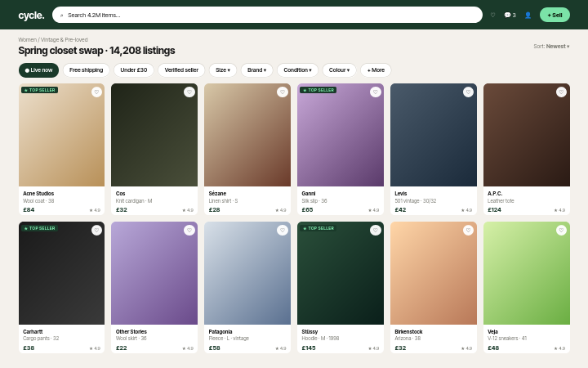The height and width of the screenshot is (368, 588).
Task: Open the Sézane linen shirt photo
Action: pyautogui.click(x=247, y=135)
